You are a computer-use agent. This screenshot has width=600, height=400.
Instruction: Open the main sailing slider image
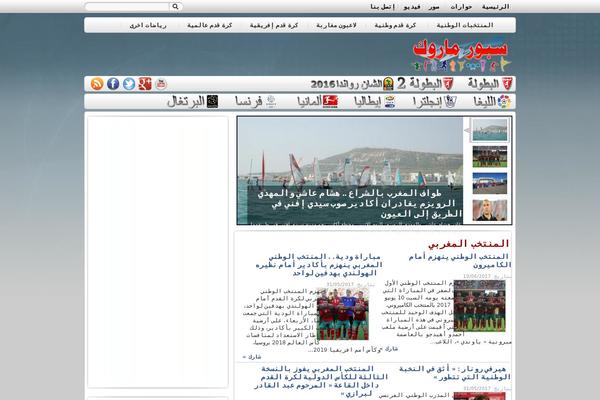click(x=350, y=170)
